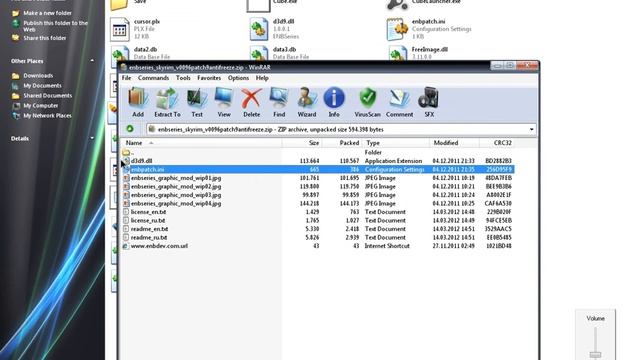The width and height of the screenshot is (640, 360).
Task: Select enbpatch.ini icon in Explorer folder
Action: tap(397, 29)
